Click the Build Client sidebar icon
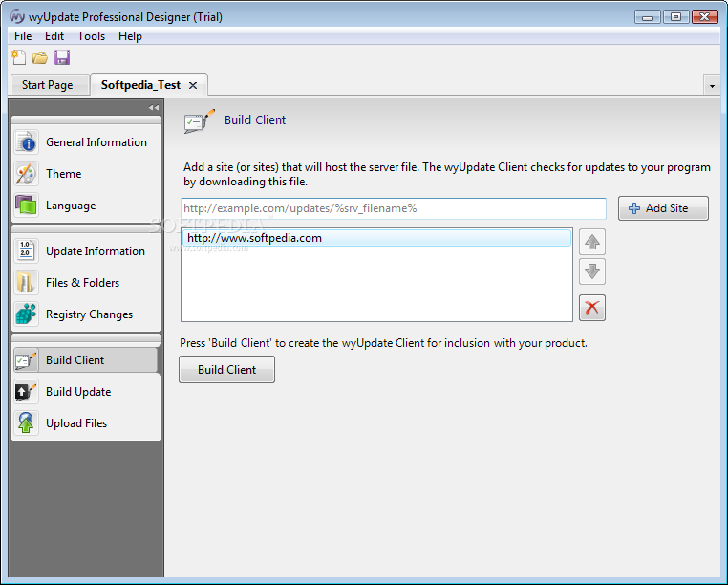Image resolution: width=728 pixels, height=585 pixels. (26, 360)
